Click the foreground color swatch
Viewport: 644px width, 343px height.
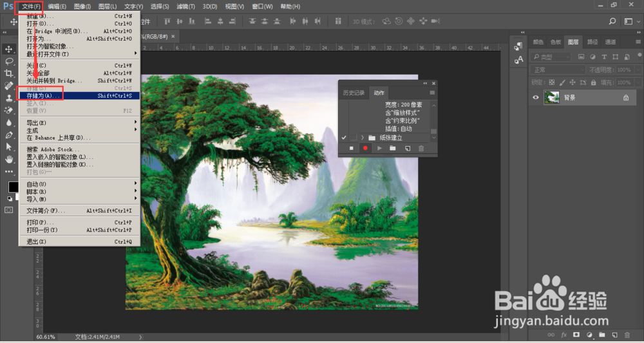[13, 187]
